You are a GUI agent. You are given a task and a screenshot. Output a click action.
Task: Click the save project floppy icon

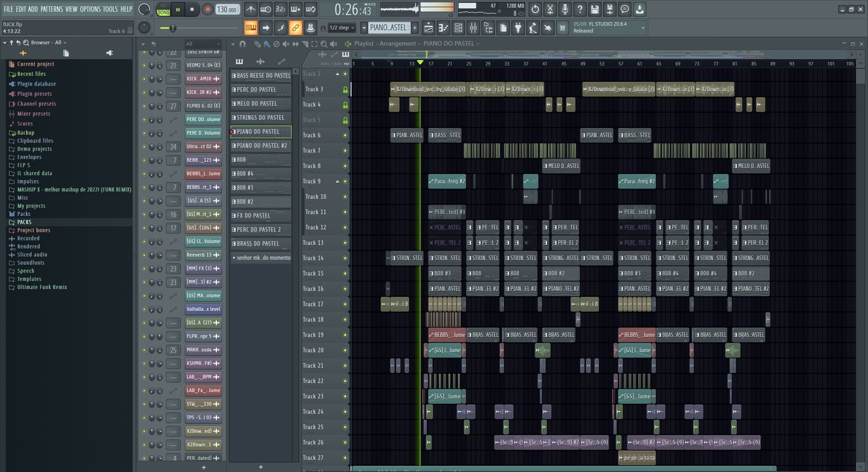coord(595,9)
